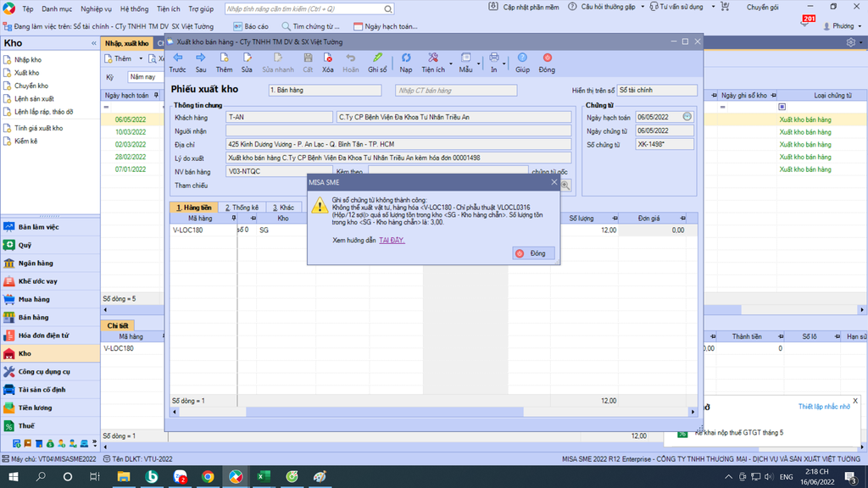Viewport: 868px width, 488px height.
Task: Open the Hóa đơn điện tử module
Action: 50,335
